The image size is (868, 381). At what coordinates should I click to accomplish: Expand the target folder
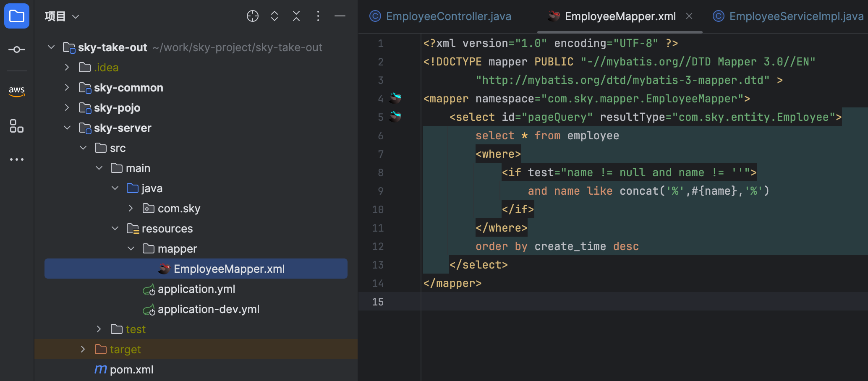83,349
